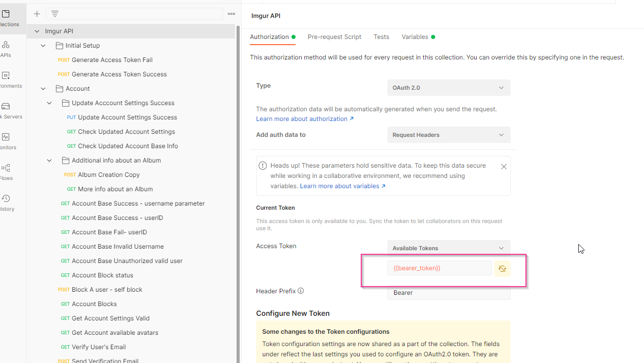Follow the Learn more about variables link
This screenshot has height=363, width=644.
pos(343,186)
